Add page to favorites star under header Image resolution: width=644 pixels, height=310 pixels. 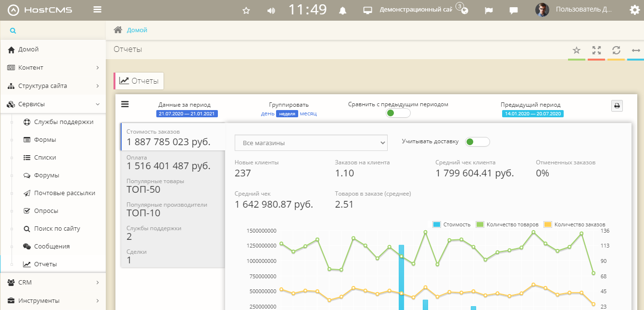(576, 50)
